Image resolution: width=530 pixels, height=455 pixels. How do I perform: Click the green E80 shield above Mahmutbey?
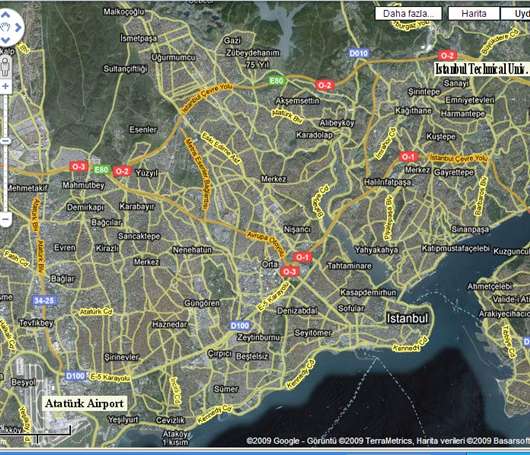(101, 169)
